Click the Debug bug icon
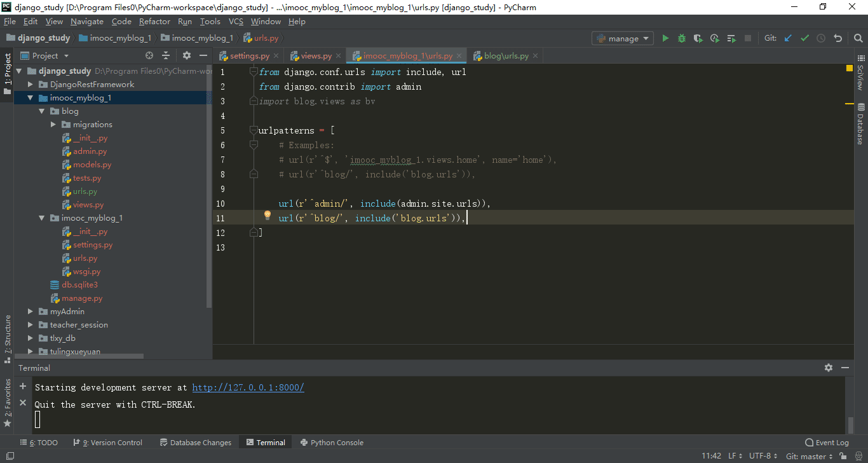Image resolution: width=868 pixels, height=463 pixels. tap(682, 38)
